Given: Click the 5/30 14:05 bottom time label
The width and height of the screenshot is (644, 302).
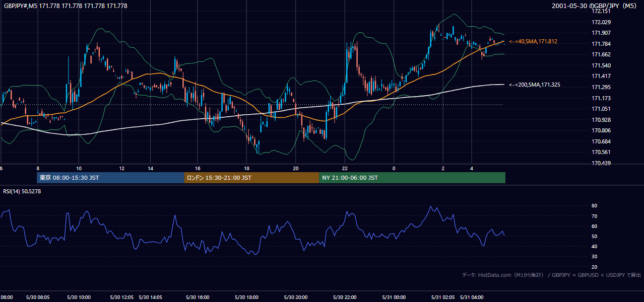Looking at the screenshot, I should point(150,297).
